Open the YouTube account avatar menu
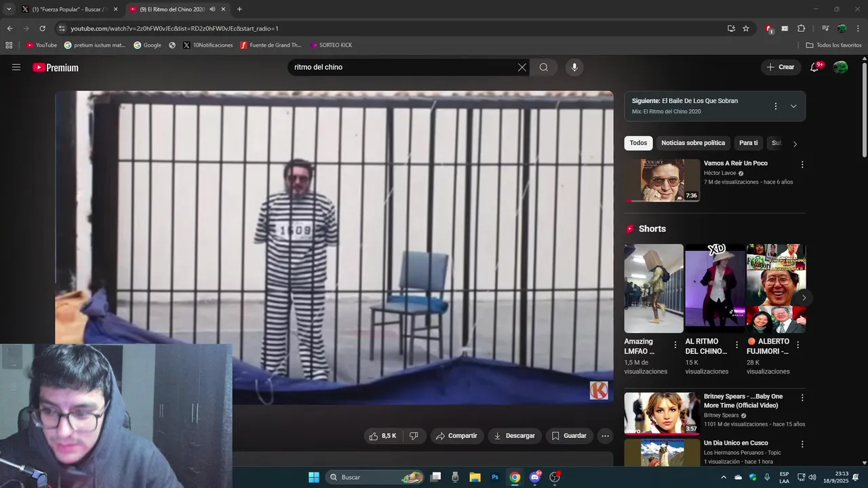This screenshot has width=868, height=488. click(x=840, y=67)
